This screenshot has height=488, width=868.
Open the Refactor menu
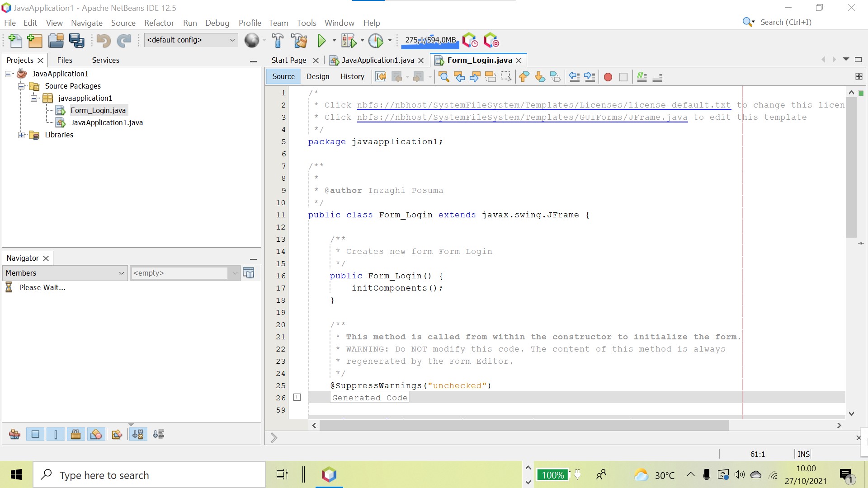click(x=159, y=23)
